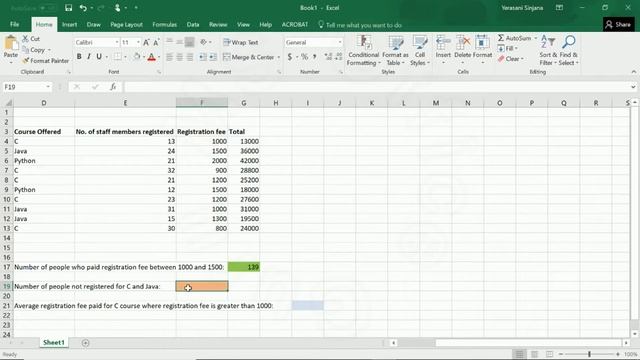Open Conditional Formatting menu

point(363,51)
